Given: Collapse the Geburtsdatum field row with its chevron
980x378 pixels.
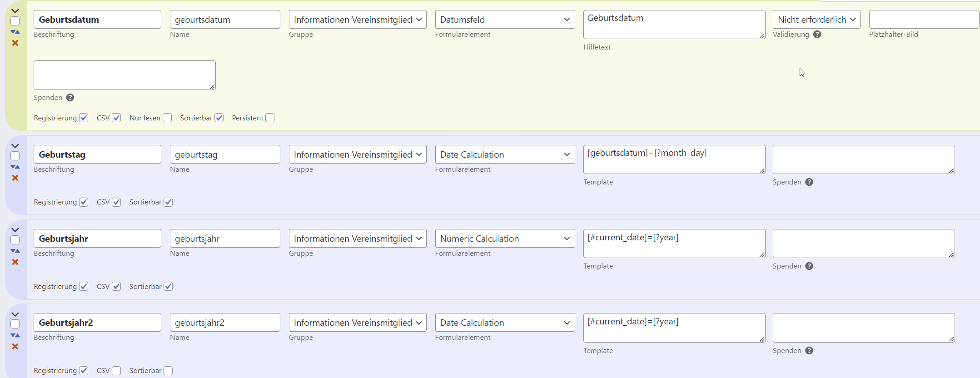Looking at the screenshot, I should 15,11.
